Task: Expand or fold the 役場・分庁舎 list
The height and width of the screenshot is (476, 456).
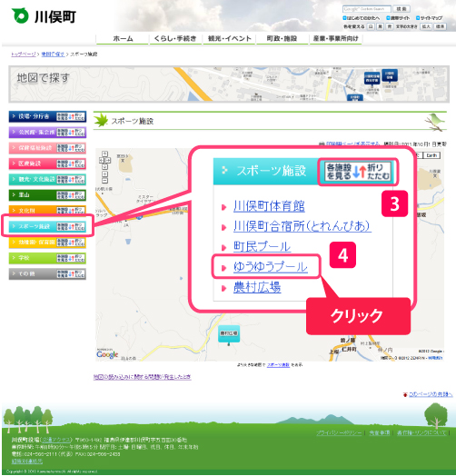Action: (71, 116)
